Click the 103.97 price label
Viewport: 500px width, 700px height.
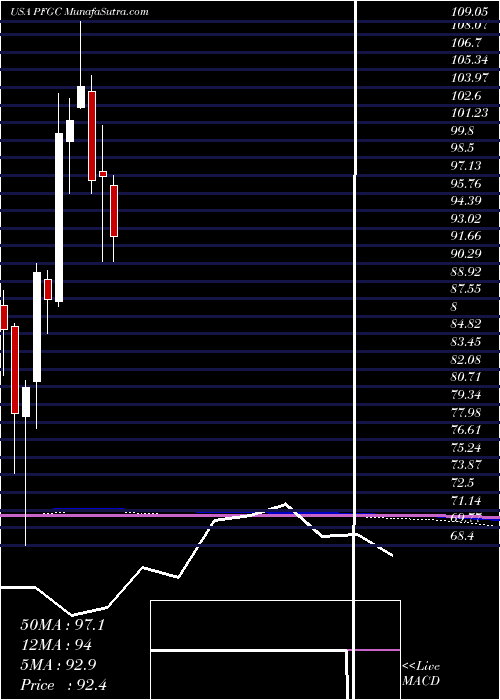click(x=471, y=78)
